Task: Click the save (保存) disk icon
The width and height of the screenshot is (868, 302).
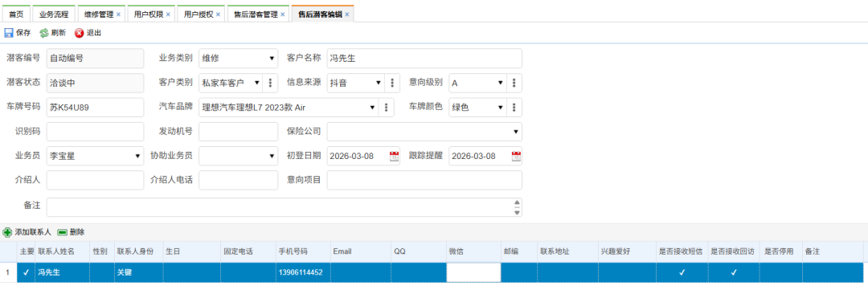Action: 9,33
